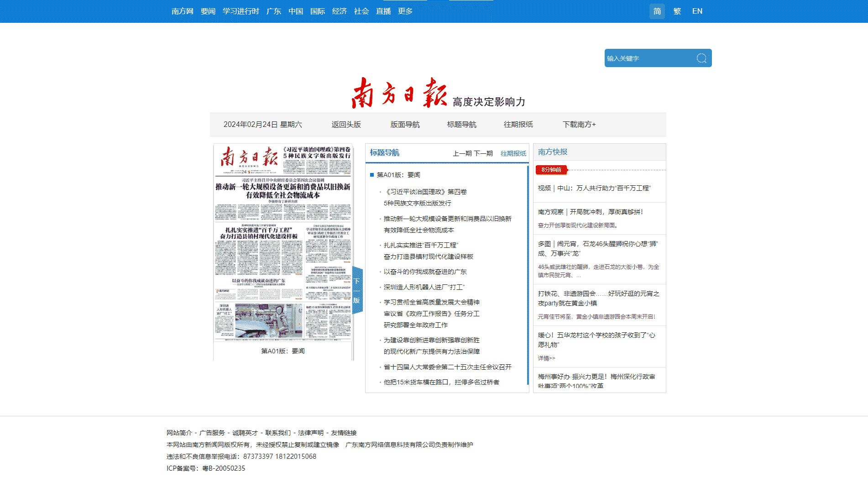Click the 第A01版：要闻 section header

pos(398,175)
